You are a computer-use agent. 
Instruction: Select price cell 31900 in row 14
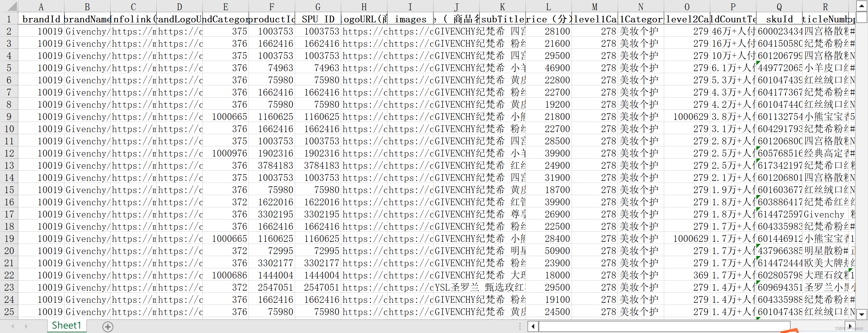click(548, 178)
